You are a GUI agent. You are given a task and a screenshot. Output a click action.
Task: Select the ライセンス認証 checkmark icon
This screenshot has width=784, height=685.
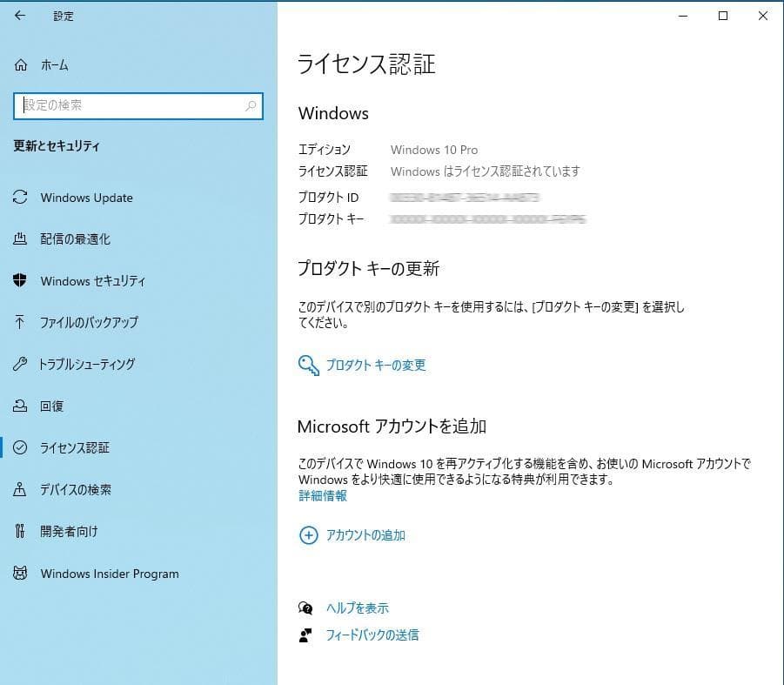coord(20,447)
